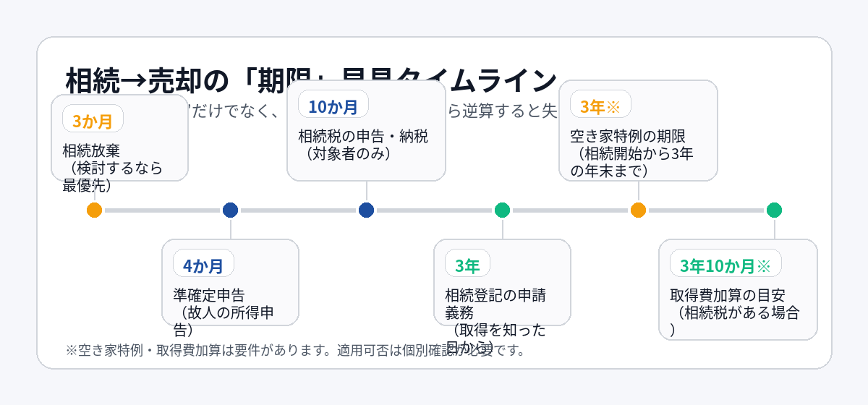
Task: Select the 10か月 blue badge
Action: point(333,106)
